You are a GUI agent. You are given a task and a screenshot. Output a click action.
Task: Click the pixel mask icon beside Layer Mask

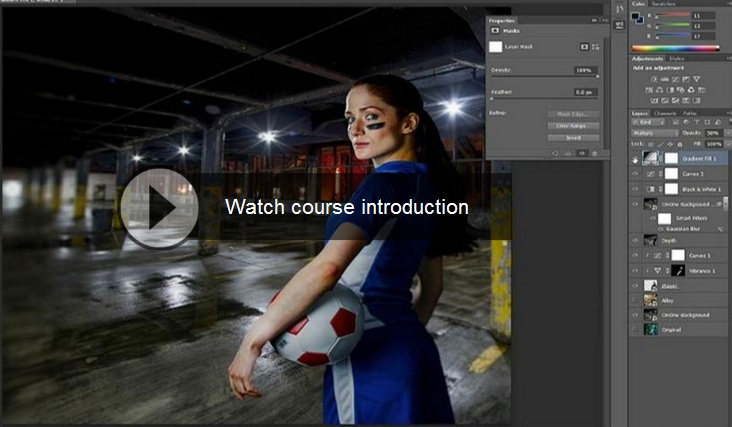585,46
